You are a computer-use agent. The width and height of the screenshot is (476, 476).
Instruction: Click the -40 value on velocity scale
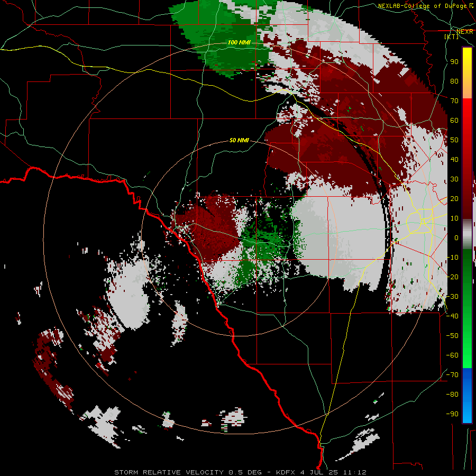tap(452, 316)
